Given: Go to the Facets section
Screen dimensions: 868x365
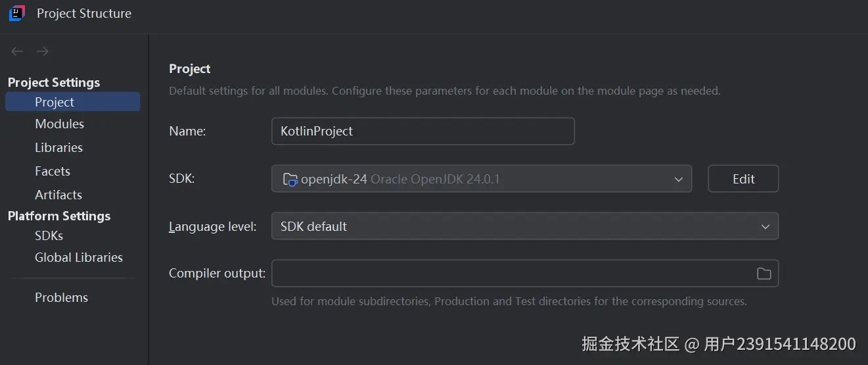Looking at the screenshot, I should click(53, 171).
